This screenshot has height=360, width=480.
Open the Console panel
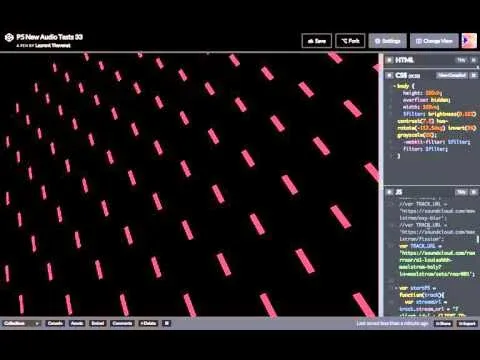(x=55, y=323)
